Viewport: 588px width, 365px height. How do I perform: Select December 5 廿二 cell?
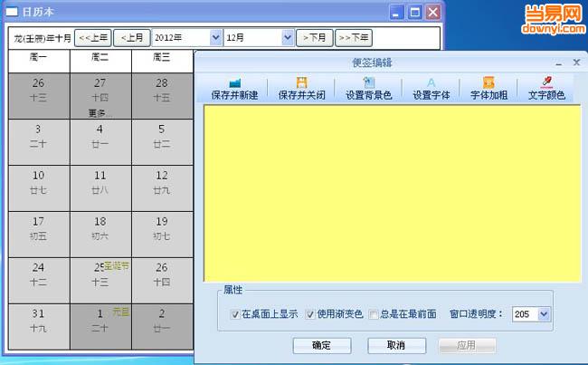pyautogui.click(x=162, y=142)
